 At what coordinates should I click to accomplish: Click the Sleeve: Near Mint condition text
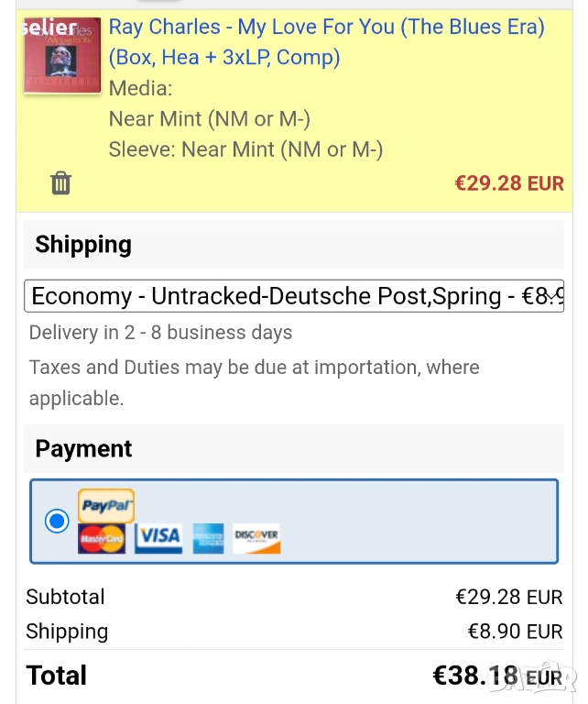coord(245,149)
